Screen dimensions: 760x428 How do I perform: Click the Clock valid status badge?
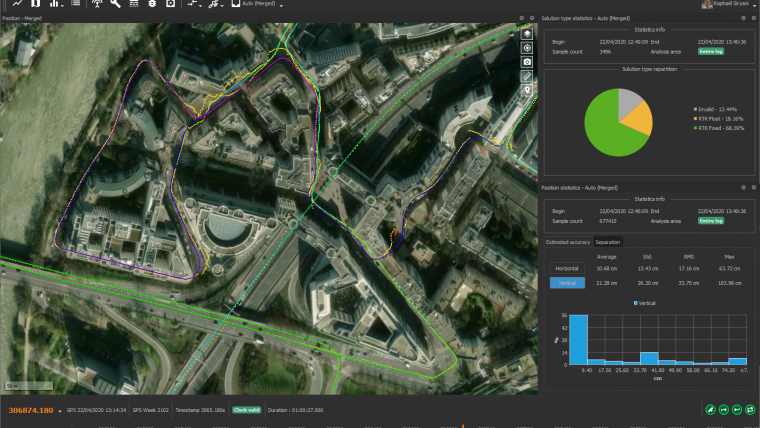point(246,410)
